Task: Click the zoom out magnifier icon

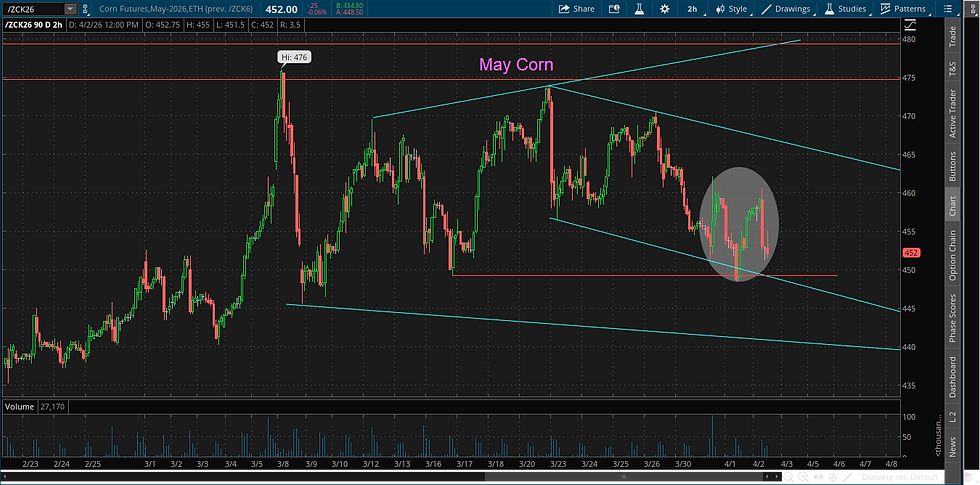Action: coord(788,477)
